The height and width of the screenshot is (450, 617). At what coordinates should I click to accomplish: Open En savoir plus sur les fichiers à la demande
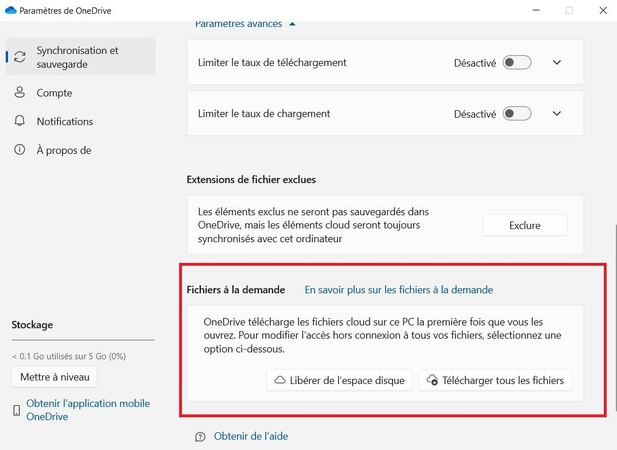[399, 290]
